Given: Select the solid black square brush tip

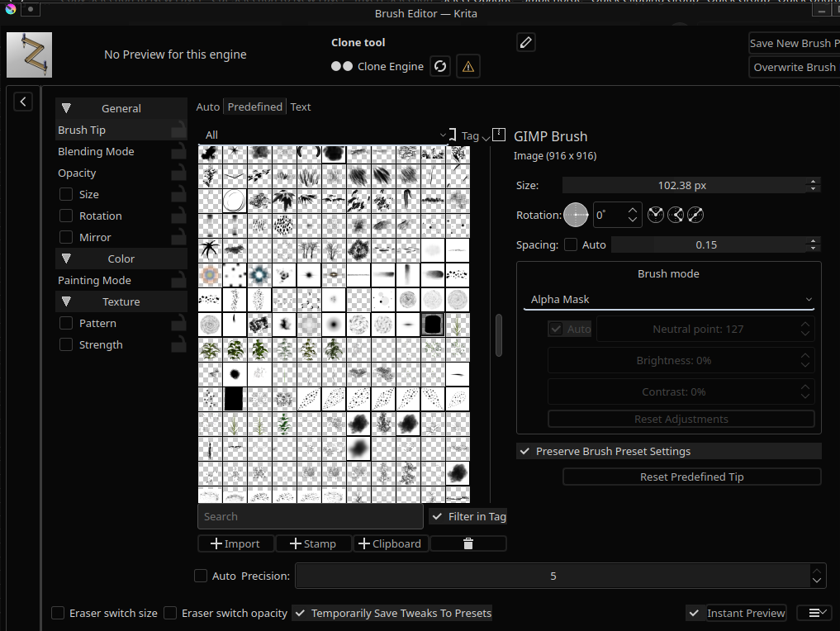Looking at the screenshot, I should [x=234, y=399].
